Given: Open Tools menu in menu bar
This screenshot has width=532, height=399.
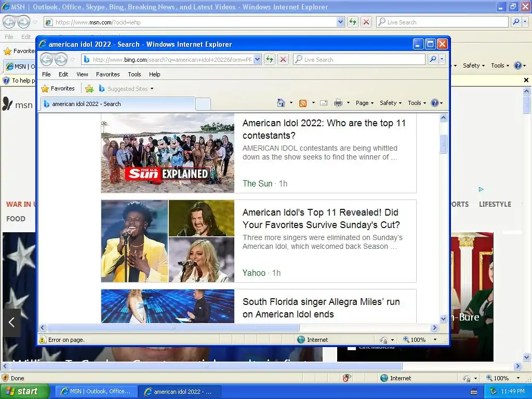Looking at the screenshot, I should point(135,74).
